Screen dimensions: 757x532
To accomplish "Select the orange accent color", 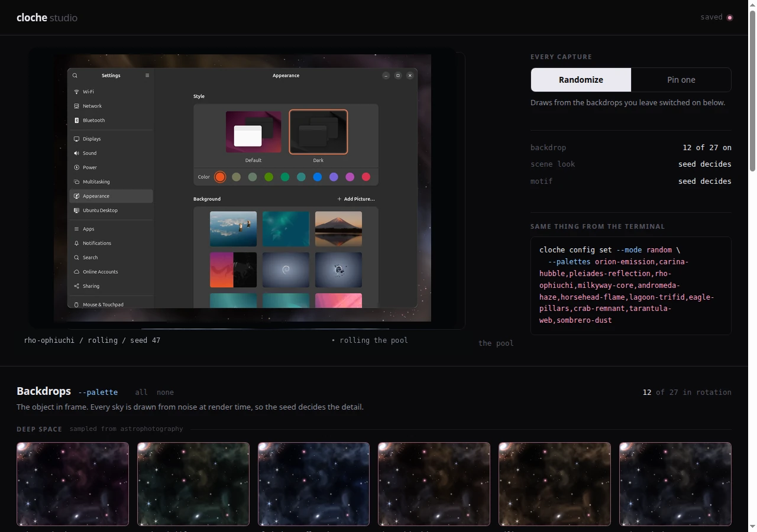I will tap(220, 177).
